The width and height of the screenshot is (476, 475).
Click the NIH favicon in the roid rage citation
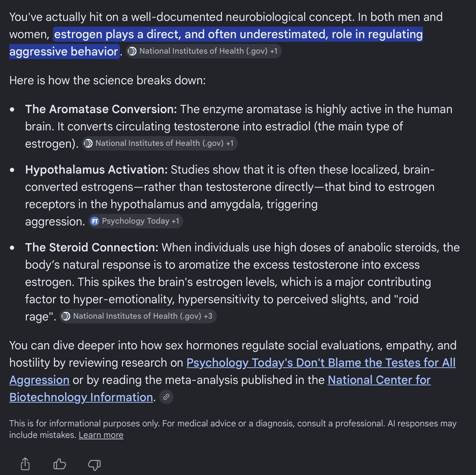tap(66, 316)
